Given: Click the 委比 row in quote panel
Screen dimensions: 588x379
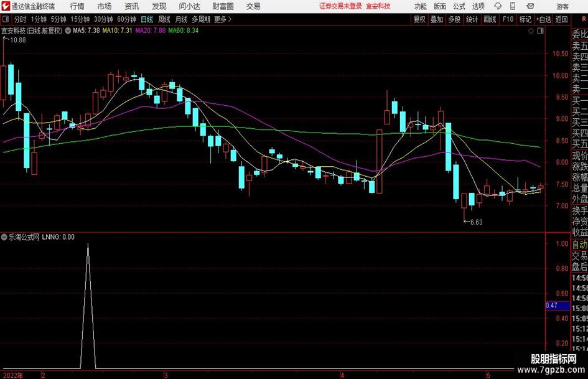Looking at the screenshot, I should tap(580, 34).
